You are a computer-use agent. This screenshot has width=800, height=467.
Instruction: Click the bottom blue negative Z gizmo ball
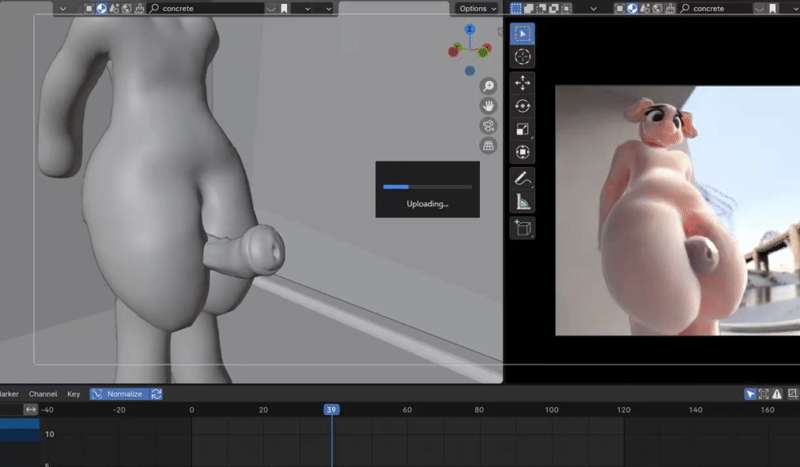click(x=470, y=71)
